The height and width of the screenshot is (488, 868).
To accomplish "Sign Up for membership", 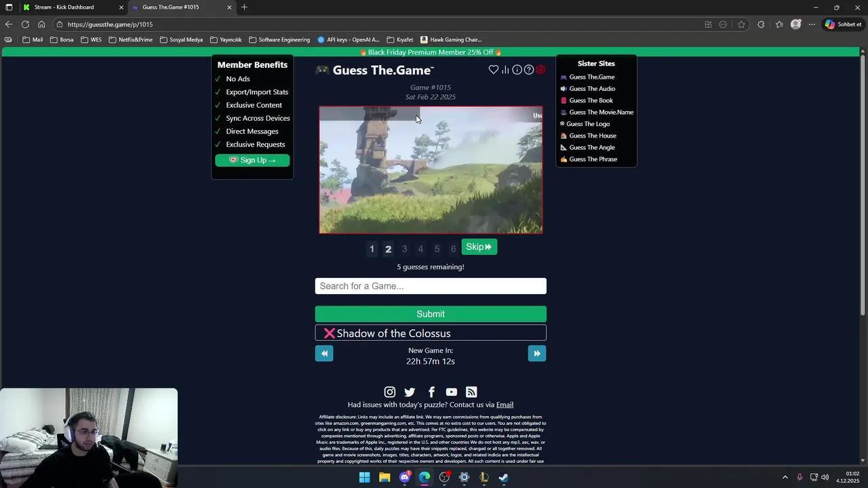I will (x=252, y=160).
